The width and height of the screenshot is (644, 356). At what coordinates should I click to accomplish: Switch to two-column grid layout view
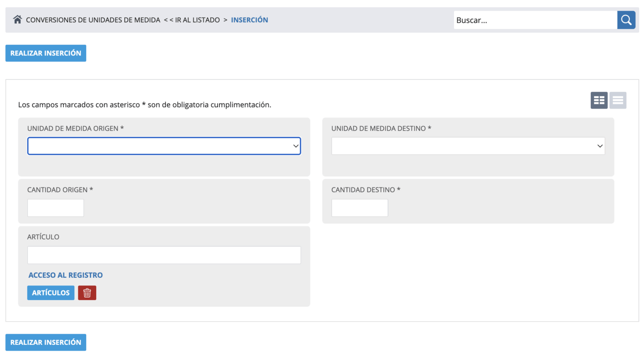pos(599,101)
